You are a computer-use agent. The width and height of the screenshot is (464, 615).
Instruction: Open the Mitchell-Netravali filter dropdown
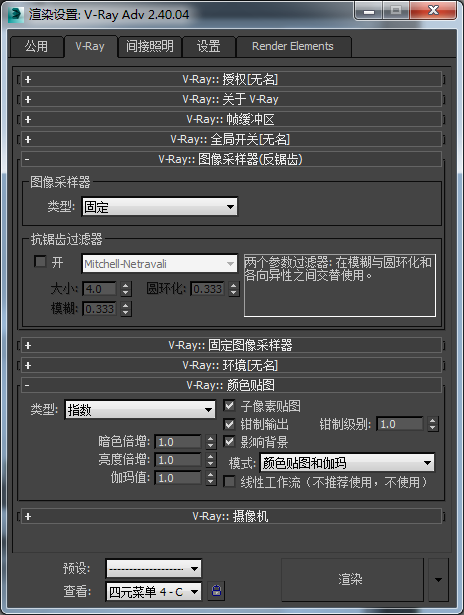[x=160, y=264]
